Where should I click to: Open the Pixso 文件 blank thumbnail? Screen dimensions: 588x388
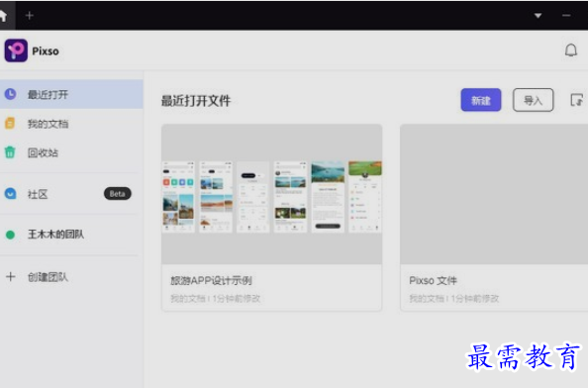494,194
